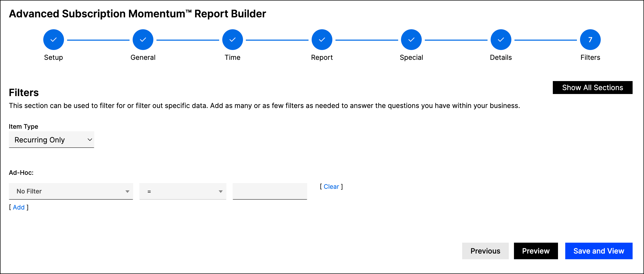
Task: Preview the report
Action: coord(536,251)
